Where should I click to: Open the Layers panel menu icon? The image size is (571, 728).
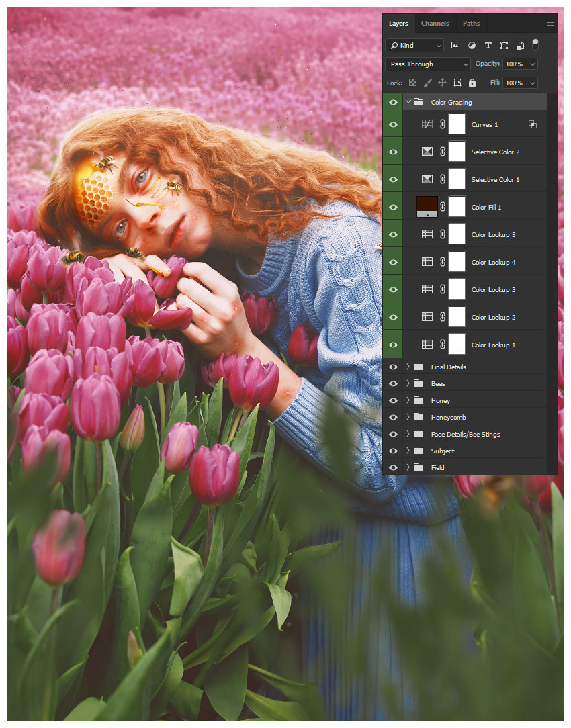tap(550, 24)
